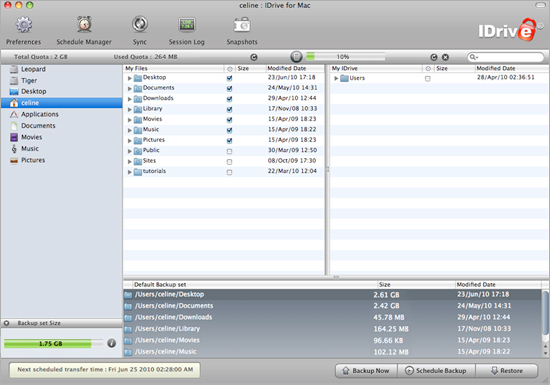This screenshot has height=385, width=550.
Task: Sort Default Backup set by Size header
Action: pyautogui.click(x=416, y=285)
